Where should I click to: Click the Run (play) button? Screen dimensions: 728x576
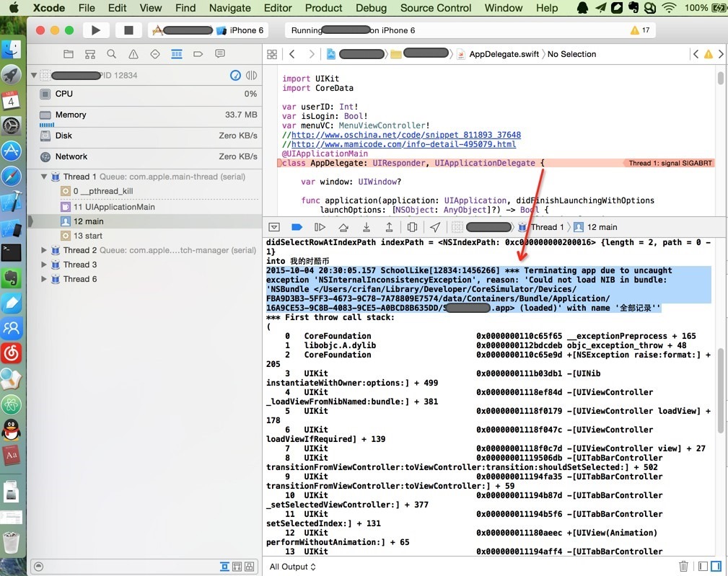point(96,30)
